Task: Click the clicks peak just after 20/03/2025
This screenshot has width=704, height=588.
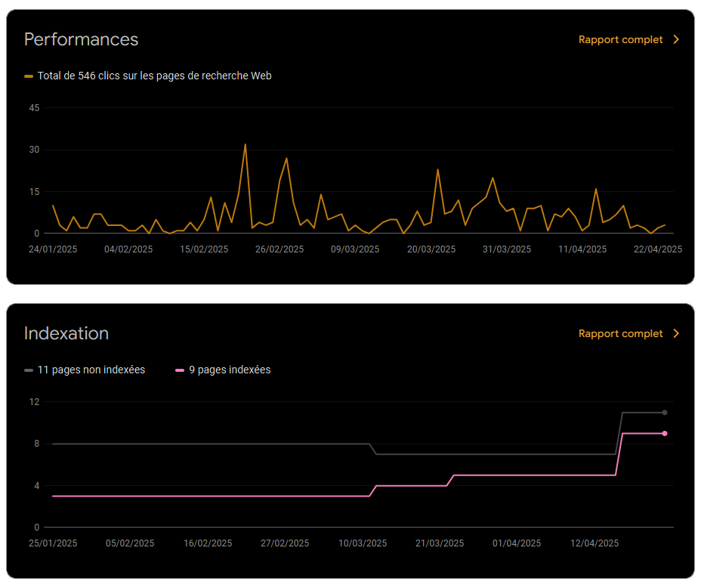Action: click(x=437, y=169)
